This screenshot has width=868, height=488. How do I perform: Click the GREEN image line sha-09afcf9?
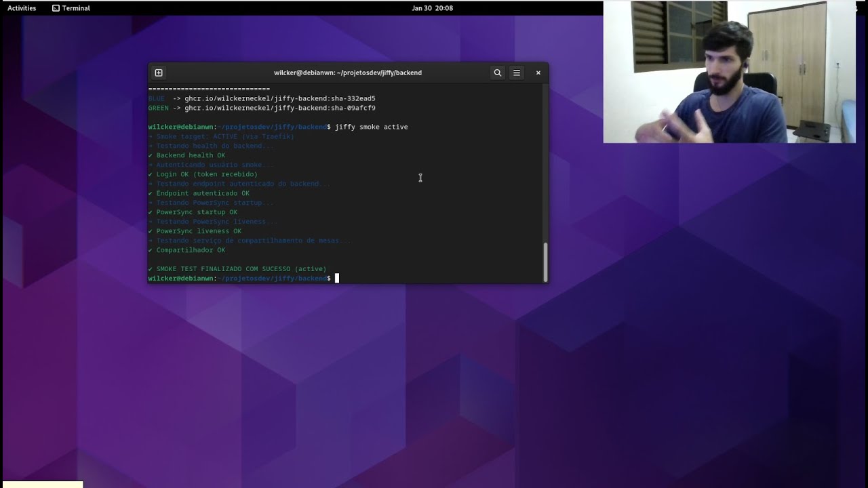262,108
